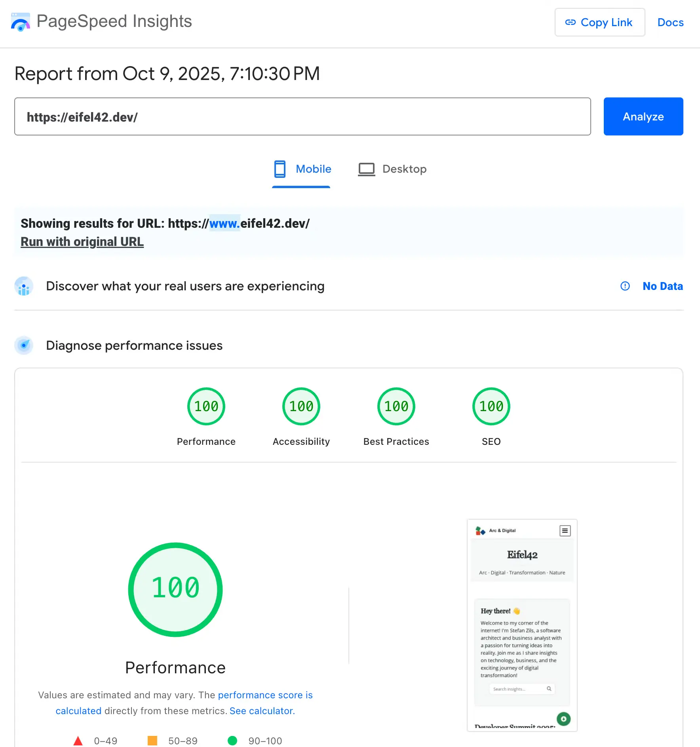This screenshot has height=747, width=700.
Task: Click the diagnose performance issues icon
Action: [24, 345]
